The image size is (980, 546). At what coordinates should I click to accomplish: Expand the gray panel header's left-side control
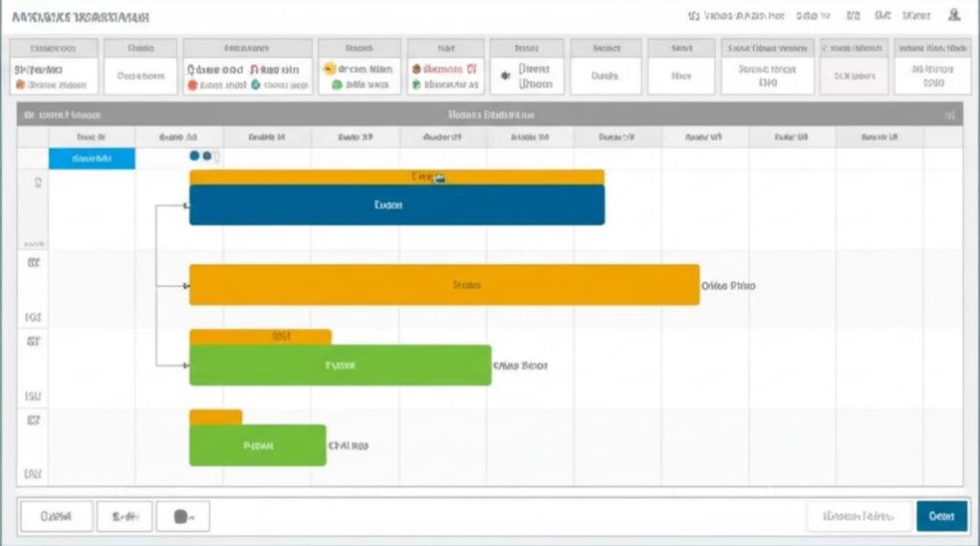click(x=30, y=115)
